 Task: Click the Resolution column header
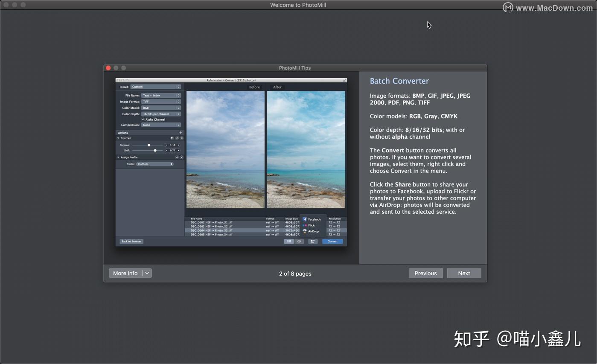click(335, 219)
